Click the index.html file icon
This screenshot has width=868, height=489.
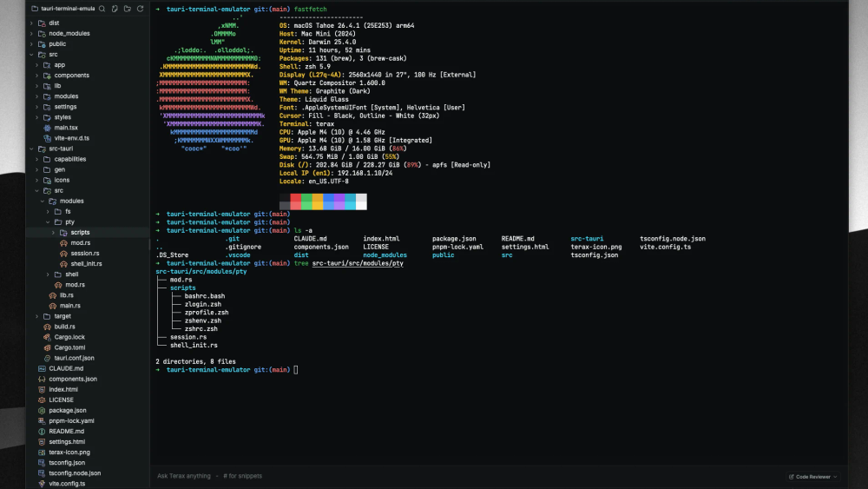[x=42, y=390]
